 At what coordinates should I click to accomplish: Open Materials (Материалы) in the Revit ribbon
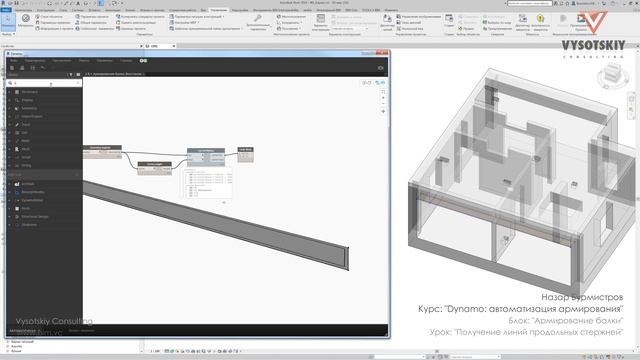tap(25, 20)
